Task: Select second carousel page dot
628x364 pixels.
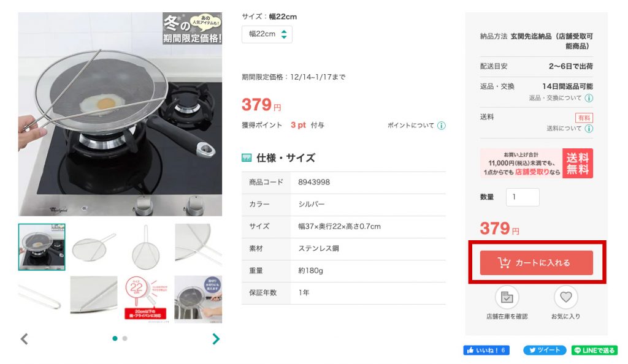Action: 125,338
